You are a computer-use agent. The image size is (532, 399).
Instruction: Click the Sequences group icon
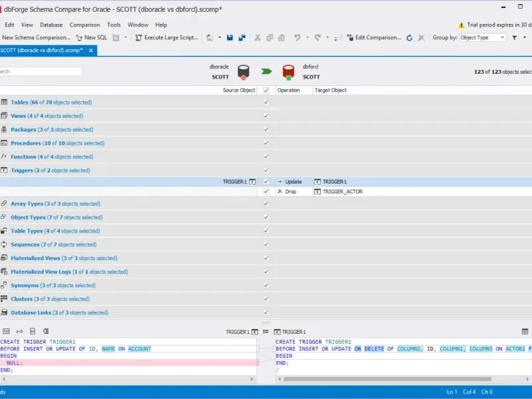4,244
